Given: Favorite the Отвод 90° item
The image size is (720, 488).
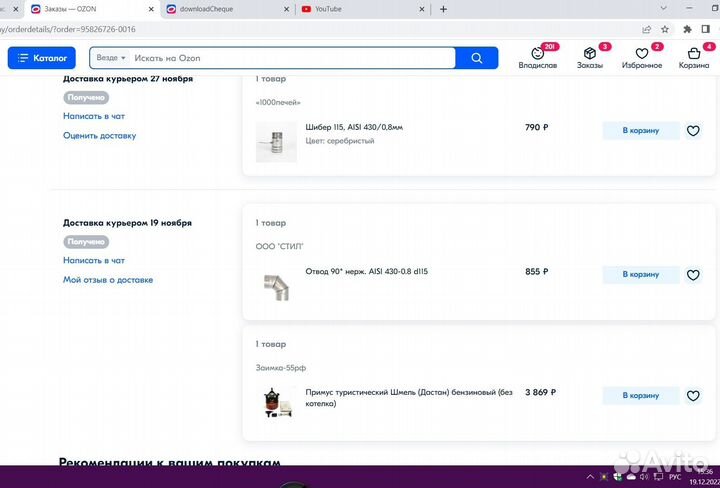Looking at the screenshot, I should click(x=693, y=275).
